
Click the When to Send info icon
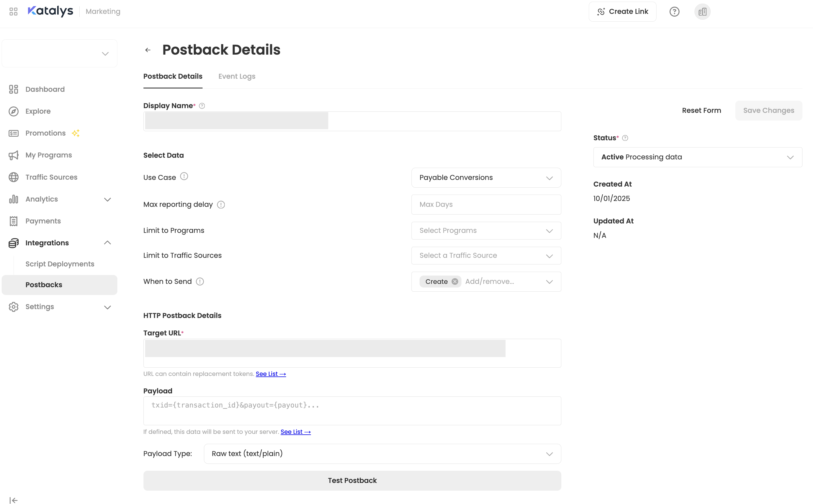(200, 282)
